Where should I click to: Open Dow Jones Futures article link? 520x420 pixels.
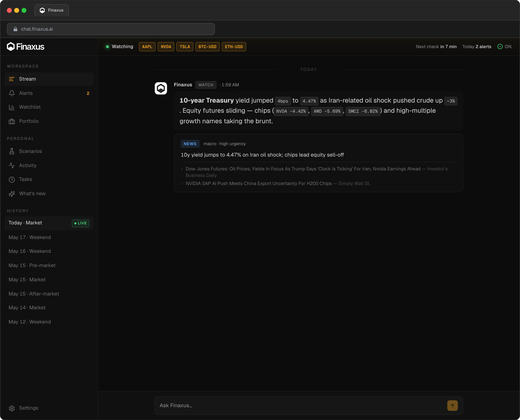316,172
